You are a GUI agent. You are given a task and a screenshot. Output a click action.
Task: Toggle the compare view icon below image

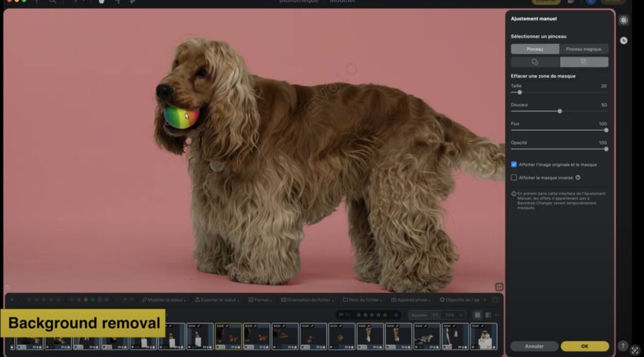499,287
